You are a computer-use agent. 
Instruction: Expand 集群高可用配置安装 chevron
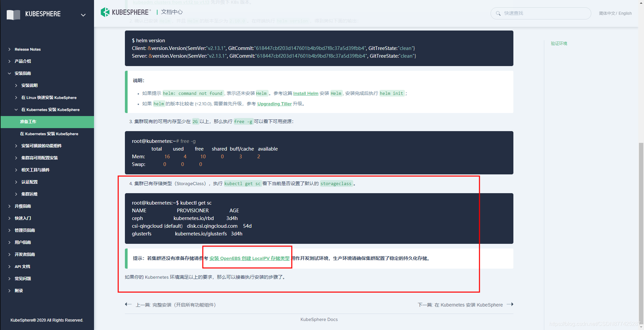pyautogui.click(x=16, y=158)
